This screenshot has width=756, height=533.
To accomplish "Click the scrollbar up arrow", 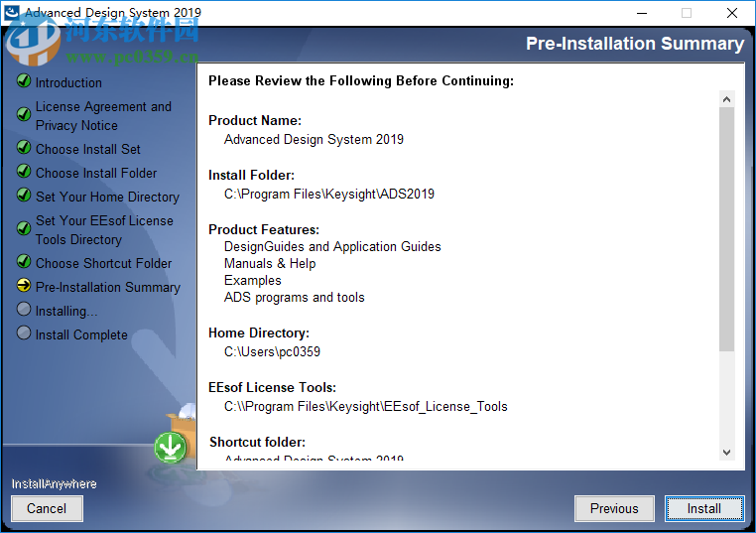I will point(726,99).
